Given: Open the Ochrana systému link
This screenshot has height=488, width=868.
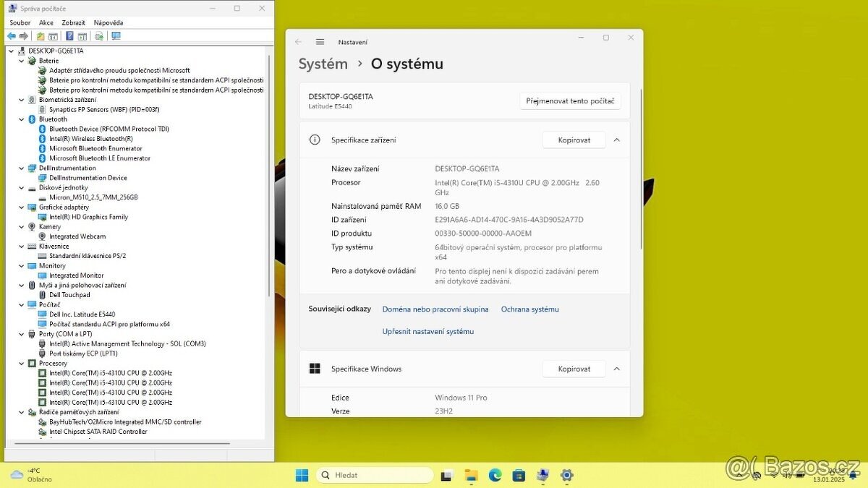Looking at the screenshot, I should coord(529,309).
